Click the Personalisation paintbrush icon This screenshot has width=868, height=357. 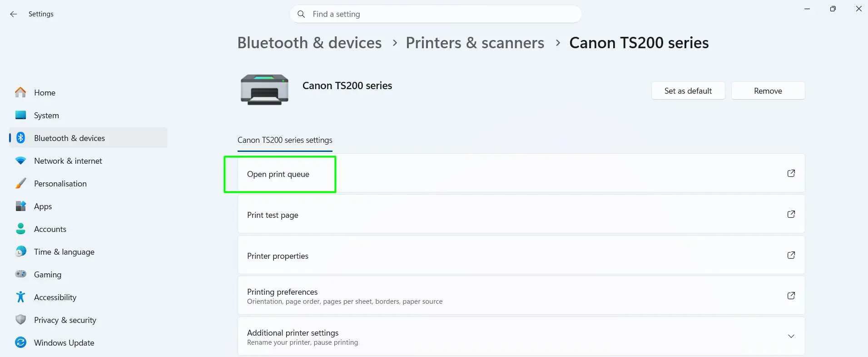pos(20,183)
